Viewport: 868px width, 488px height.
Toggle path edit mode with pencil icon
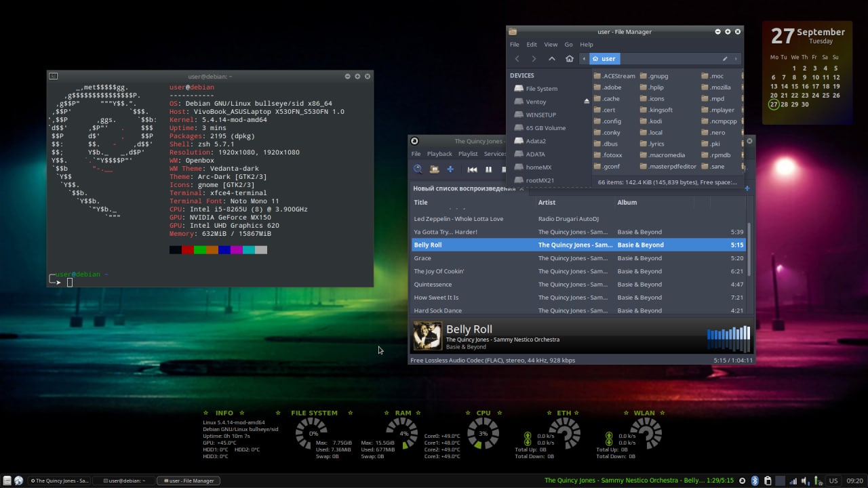(x=725, y=59)
